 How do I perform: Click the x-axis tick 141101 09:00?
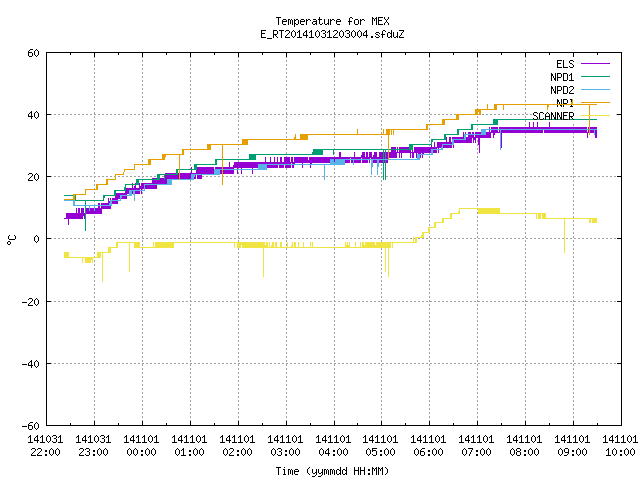[572, 446]
